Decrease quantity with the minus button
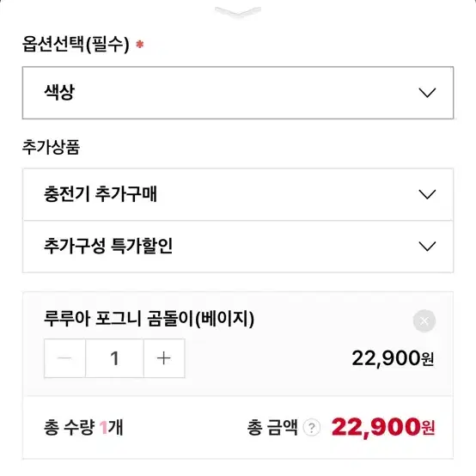The width and height of the screenshot is (476, 476). 64,358
